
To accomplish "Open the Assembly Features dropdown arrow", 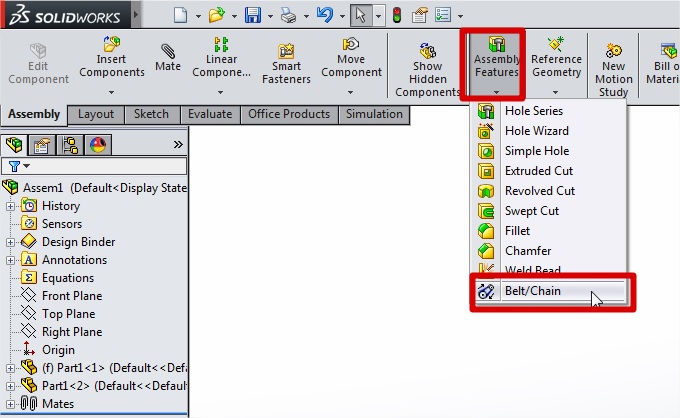I will (497, 92).
